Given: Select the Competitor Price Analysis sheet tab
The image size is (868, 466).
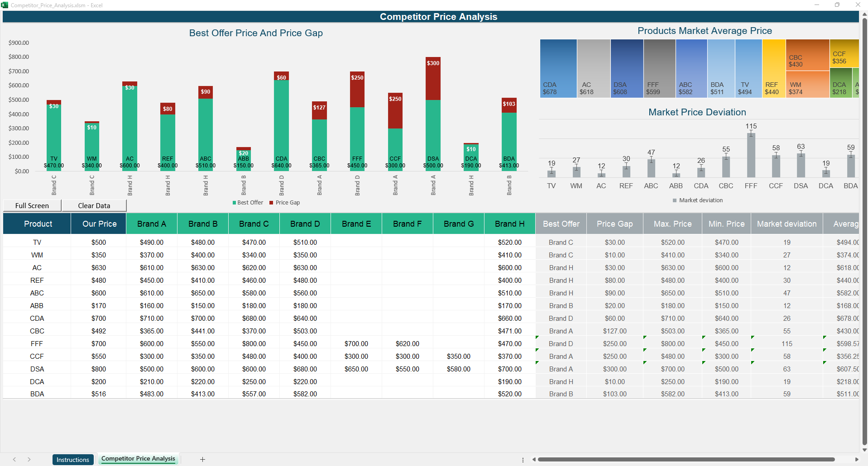Looking at the screenshot, I should [138, 459].
